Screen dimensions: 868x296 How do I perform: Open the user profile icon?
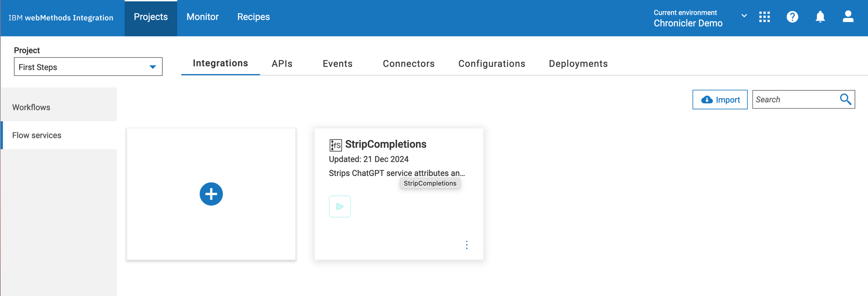[848, 17]
